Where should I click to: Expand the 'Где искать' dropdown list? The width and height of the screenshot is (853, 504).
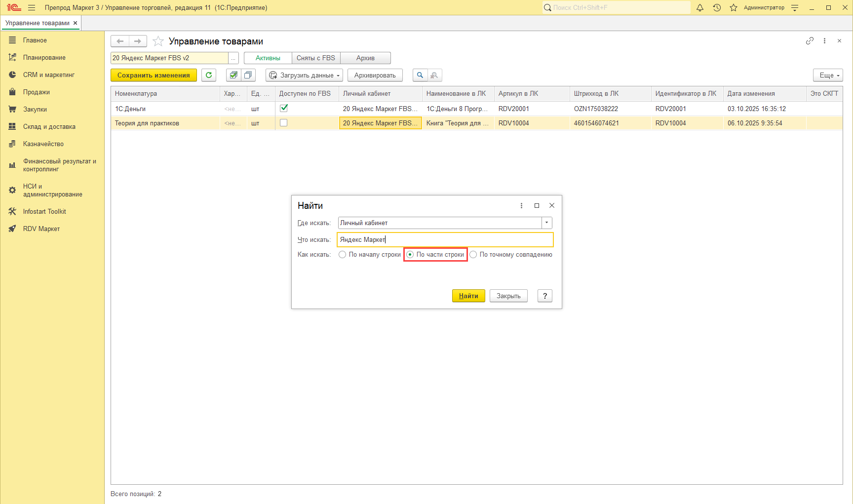coord(546,223)
